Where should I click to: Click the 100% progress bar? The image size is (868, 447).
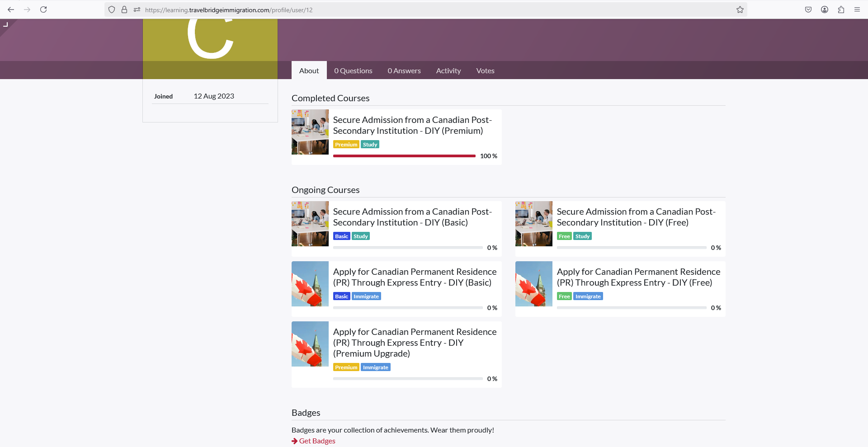click(x=404, y=156)
